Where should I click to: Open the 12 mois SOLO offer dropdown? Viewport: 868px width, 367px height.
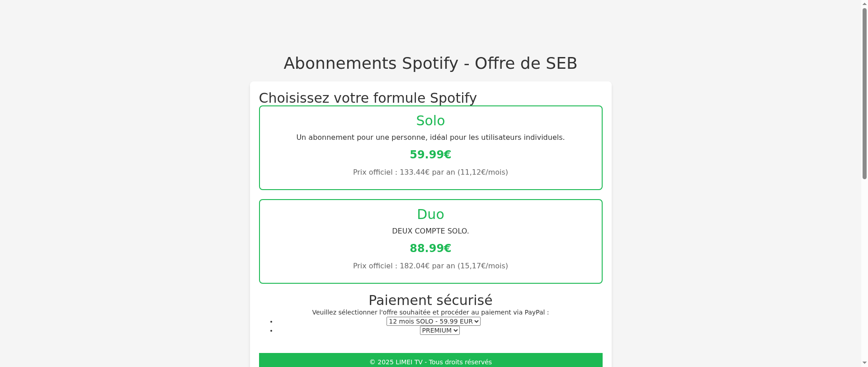(433, 321)
